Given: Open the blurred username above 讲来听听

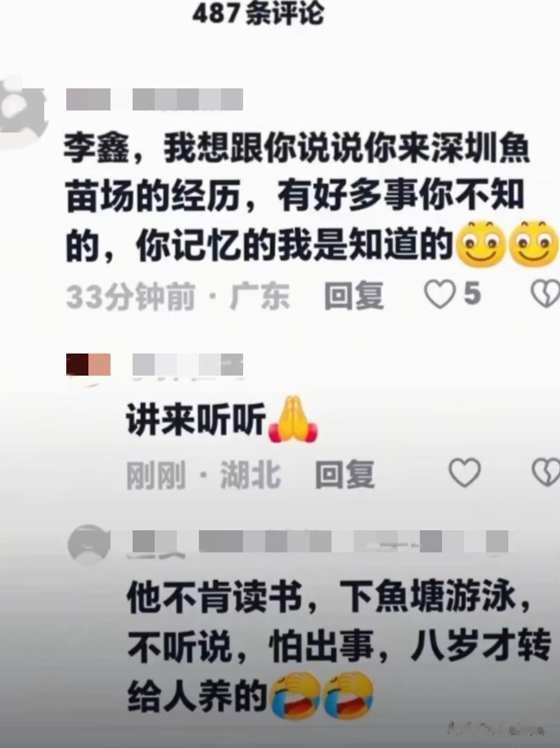Looking at the screenshot, I should click(188, 365).
